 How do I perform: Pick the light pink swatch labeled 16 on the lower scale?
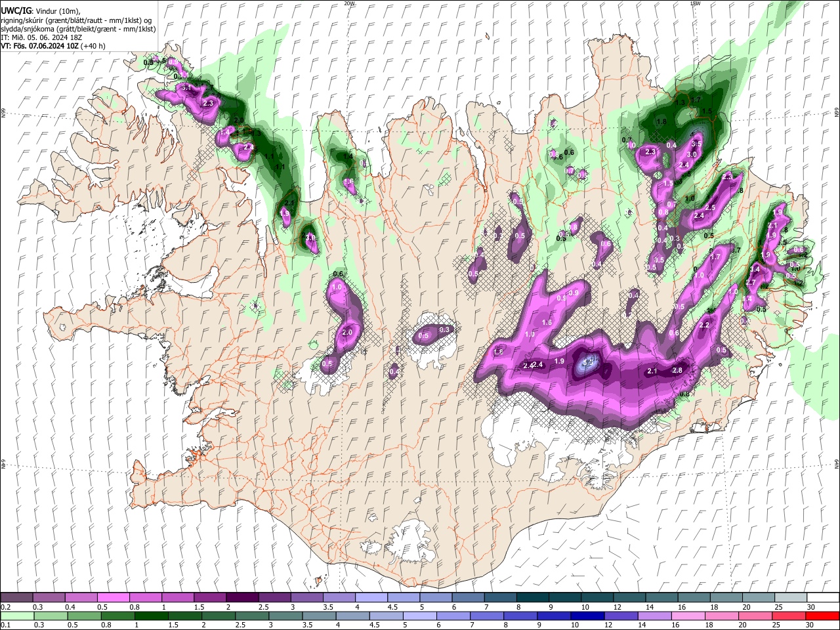pos(688,616)
